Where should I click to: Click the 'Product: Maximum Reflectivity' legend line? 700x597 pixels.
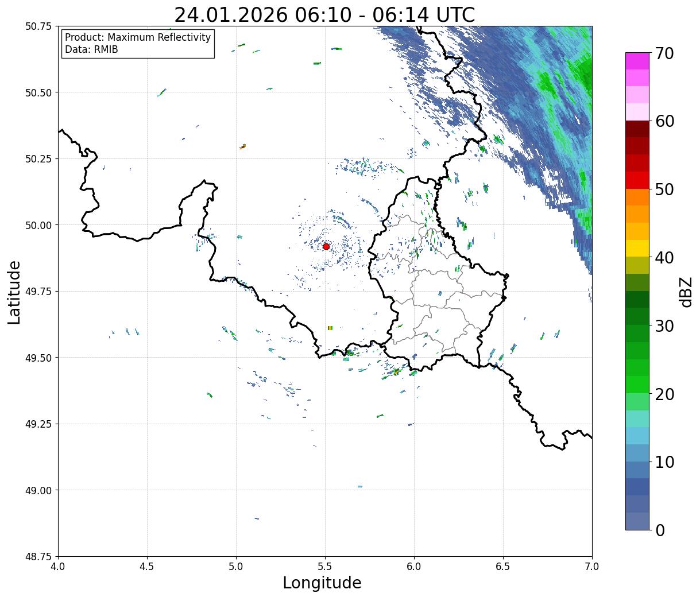click(138, 37)
